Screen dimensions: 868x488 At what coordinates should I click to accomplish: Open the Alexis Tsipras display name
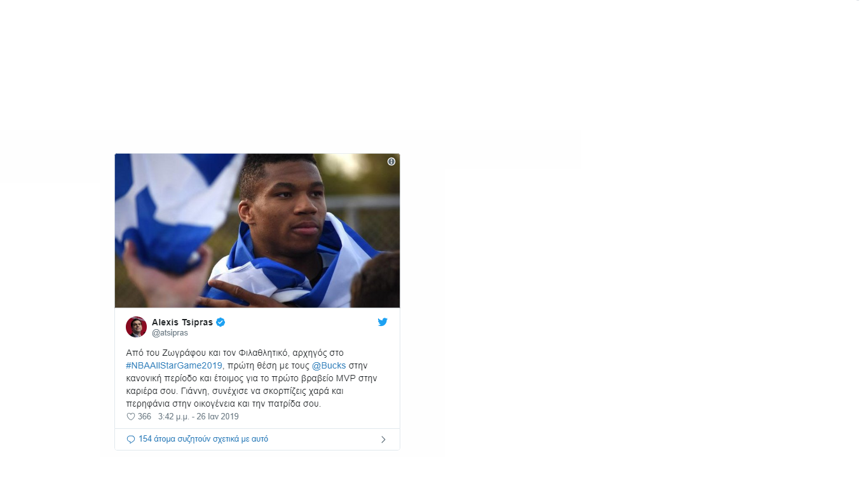pos(182,322)
